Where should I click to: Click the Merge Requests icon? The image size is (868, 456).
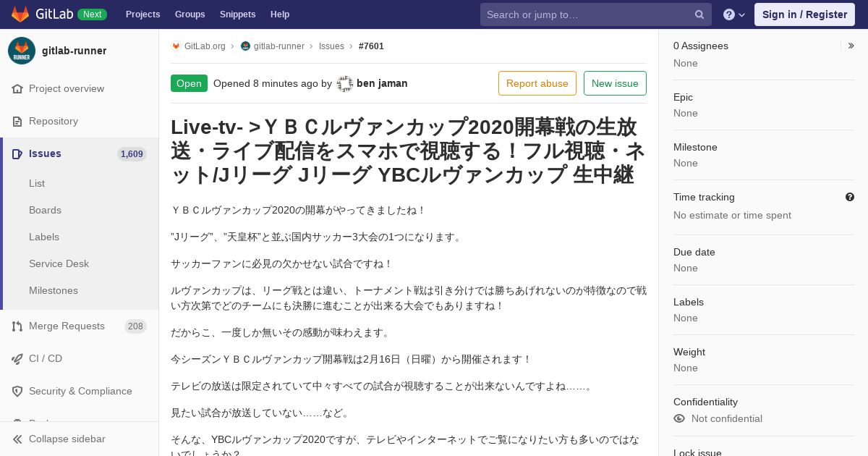(17, 326)
